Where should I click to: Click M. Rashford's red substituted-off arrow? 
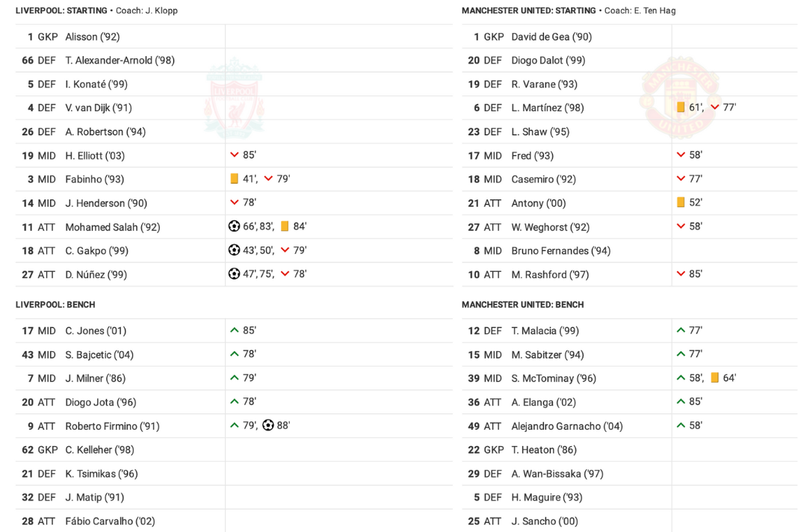[x=681, y=274]
